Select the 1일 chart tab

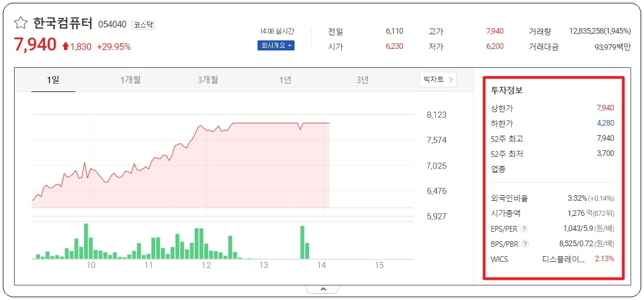click(53, 80)
